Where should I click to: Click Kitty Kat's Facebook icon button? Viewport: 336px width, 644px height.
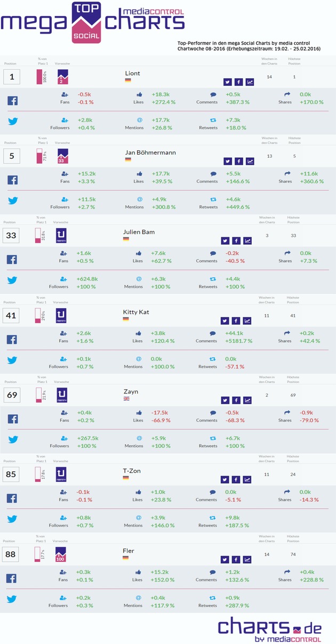pos(236,321)
